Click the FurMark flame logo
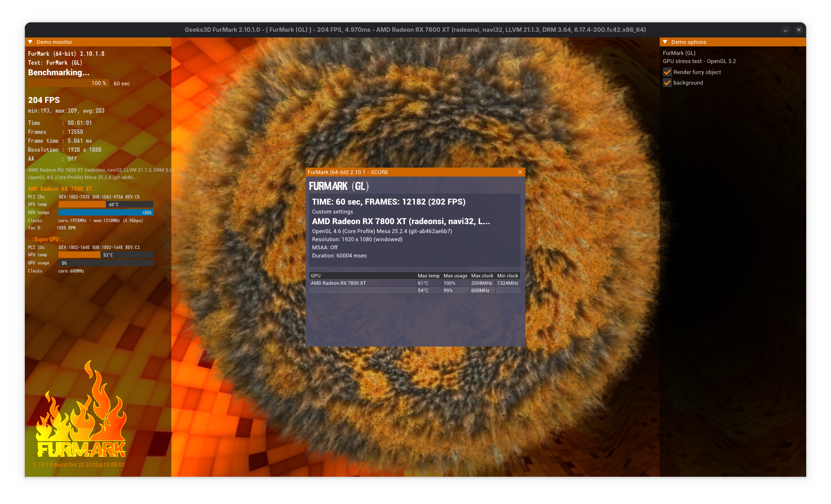Image resolution: width=831 pixels, height=504 pixels. (81, 409)
